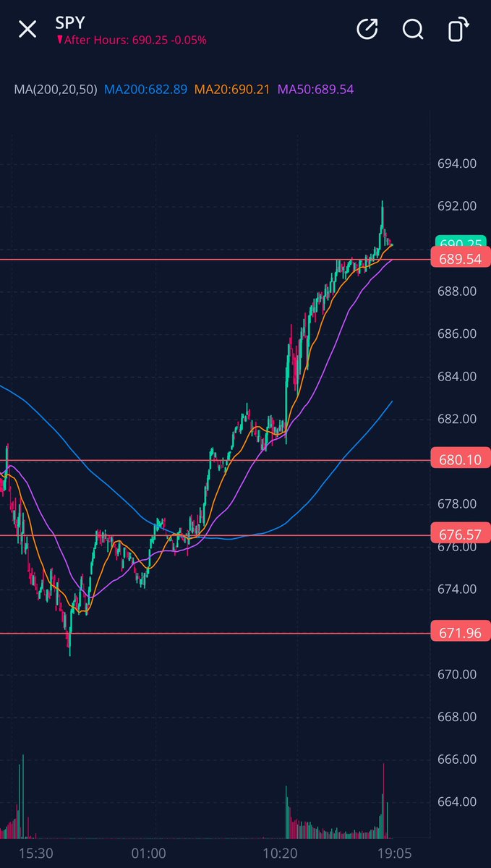The height and width of the screenshot is (868, 491).
Task: Select the 676.57 horizontal line label
Action: 460,535
